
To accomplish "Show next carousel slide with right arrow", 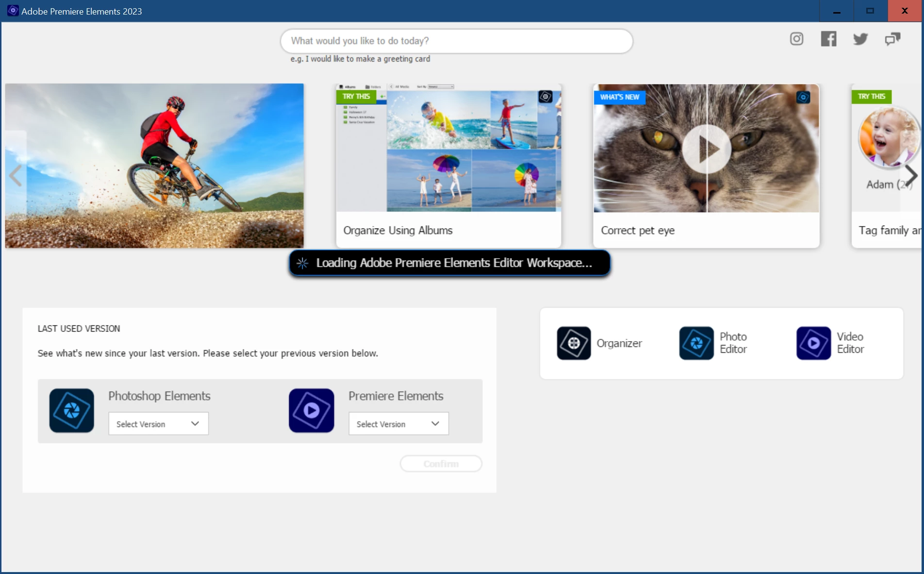I will pyautogui.click(x=911, y=175).
